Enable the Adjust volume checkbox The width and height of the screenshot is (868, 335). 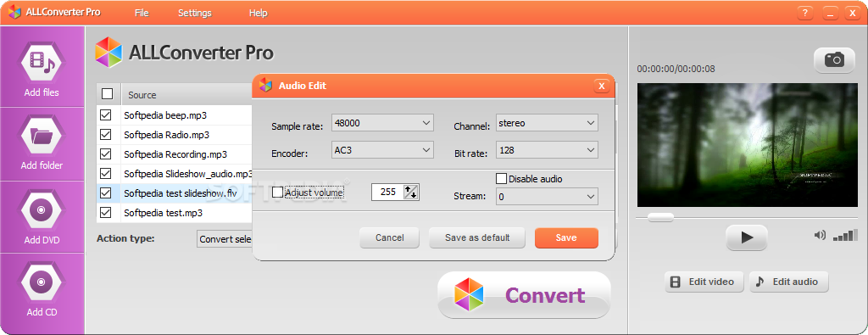coord(277,193)
